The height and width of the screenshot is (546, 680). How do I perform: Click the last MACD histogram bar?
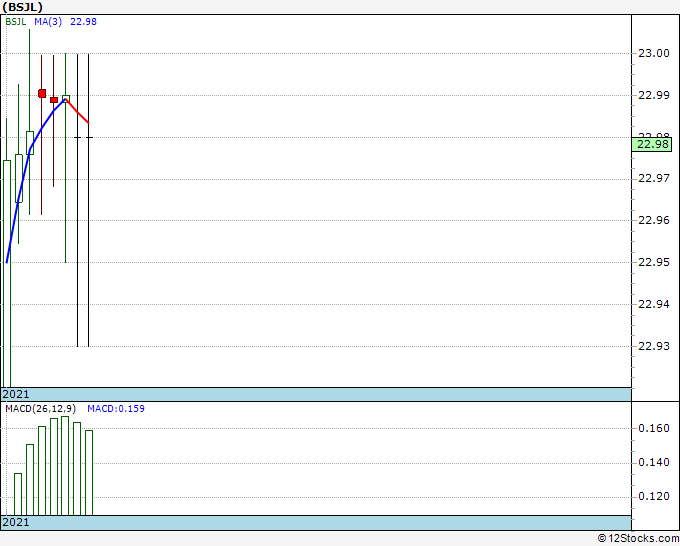point(89,473)
